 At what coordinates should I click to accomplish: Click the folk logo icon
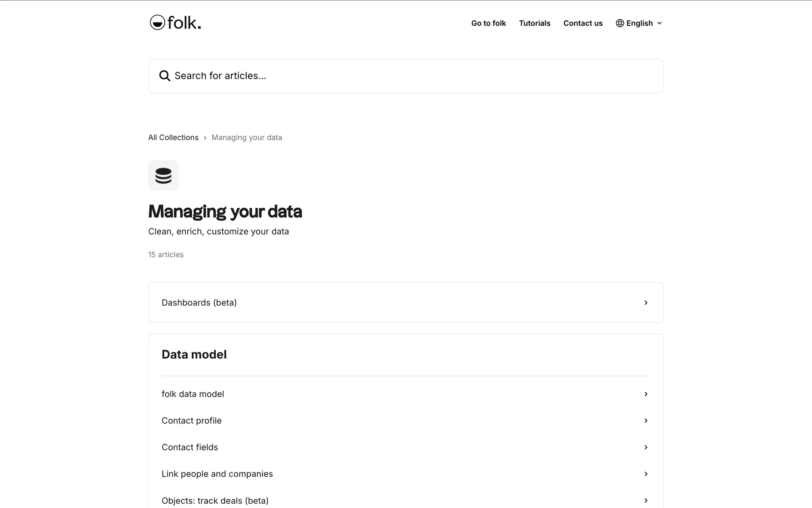pos(157,22)
